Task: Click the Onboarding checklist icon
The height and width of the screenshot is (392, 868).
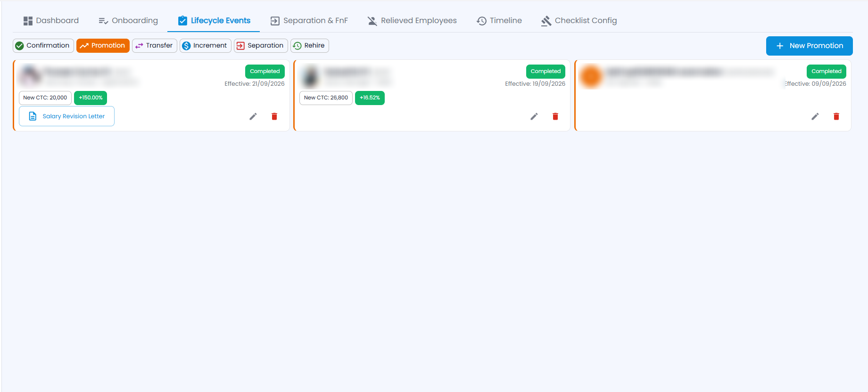Action: pyautogui.click(x=103, y=21)
